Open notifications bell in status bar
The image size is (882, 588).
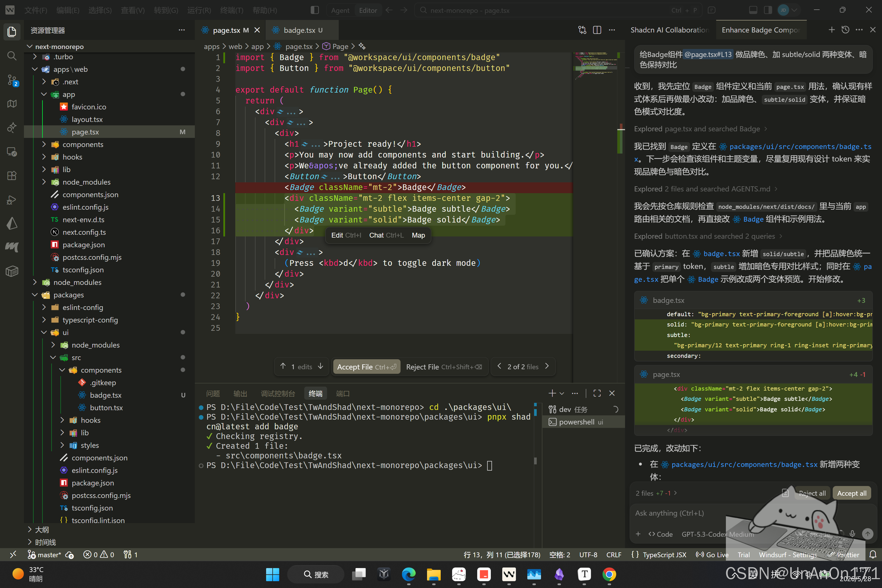pos(873,555)
